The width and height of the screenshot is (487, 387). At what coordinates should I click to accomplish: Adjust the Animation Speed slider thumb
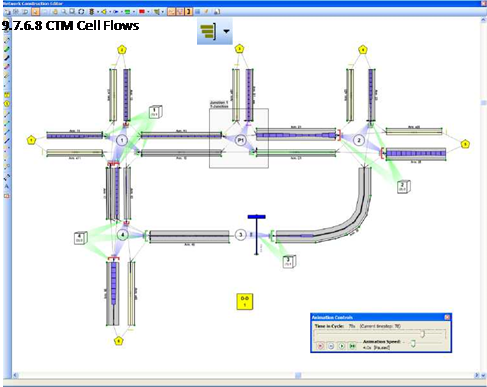[413, 343]
